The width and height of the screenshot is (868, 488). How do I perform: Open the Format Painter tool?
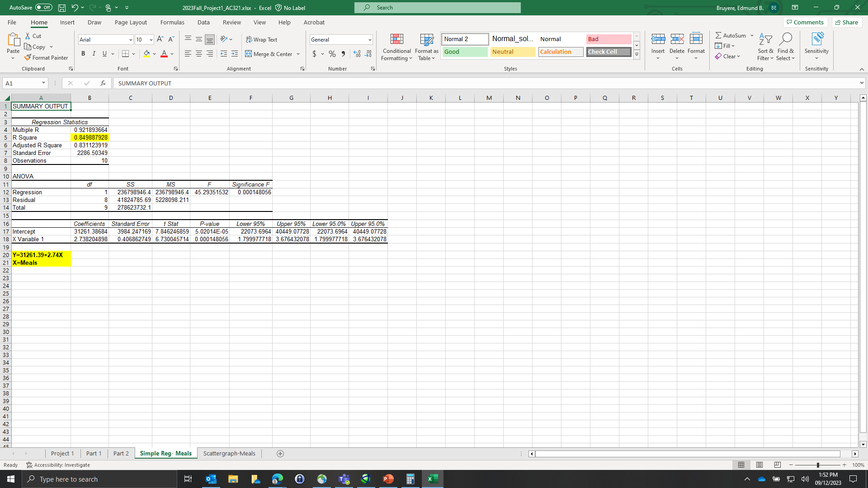pyautogui.click(x=47, y=57)
